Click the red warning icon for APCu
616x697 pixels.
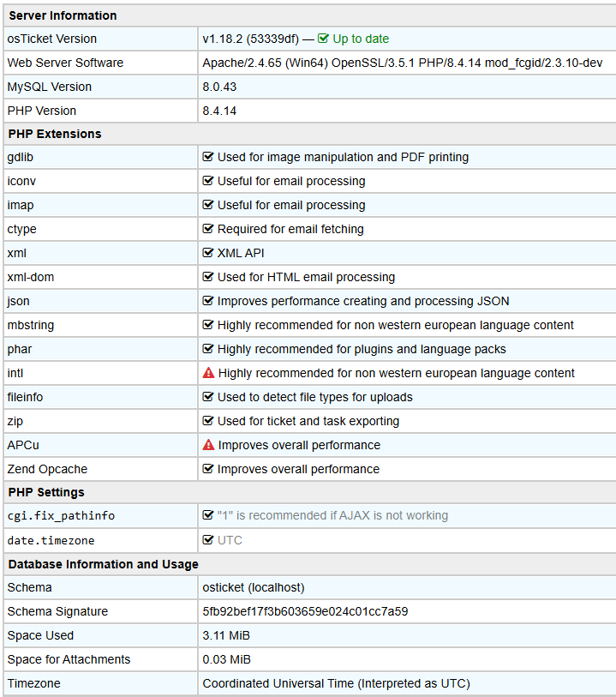tap(208, 445)
